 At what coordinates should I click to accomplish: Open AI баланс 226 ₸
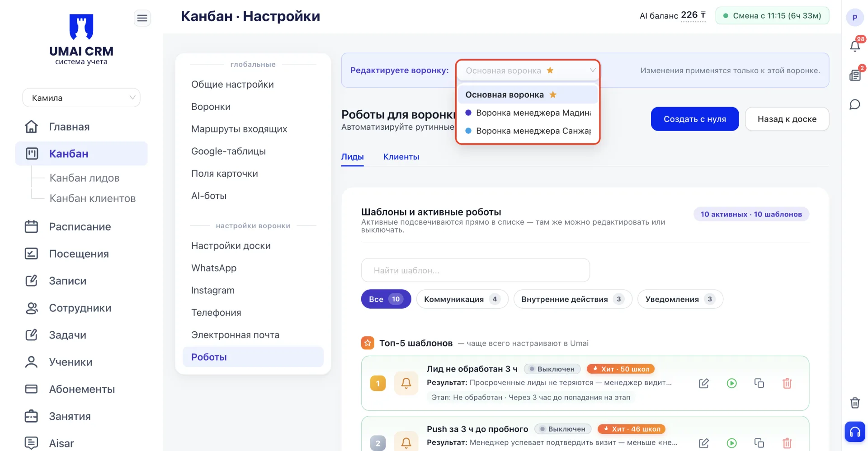coord(673,16)
